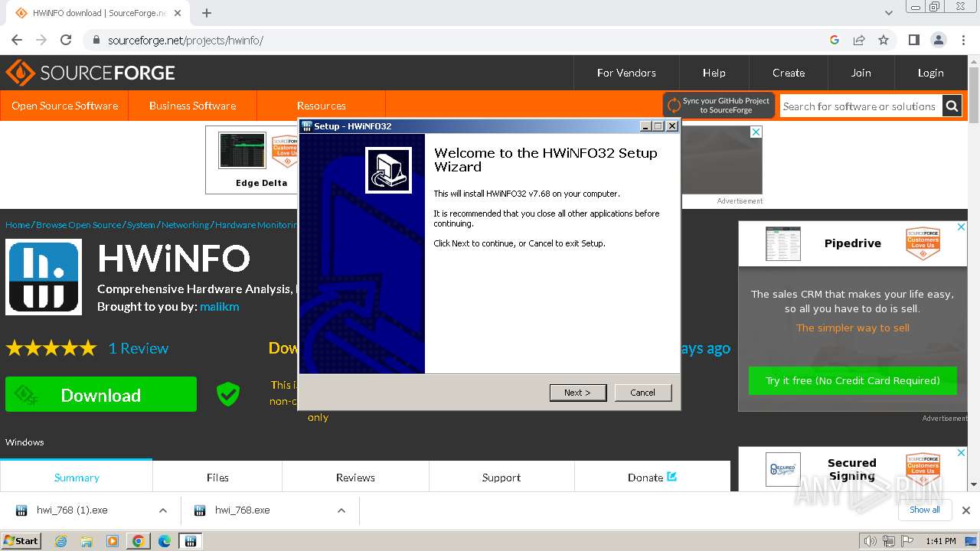The height and width of the screenshot is (551, 980).
Task: Open the tab search chevron
Action: pos(888,13)
